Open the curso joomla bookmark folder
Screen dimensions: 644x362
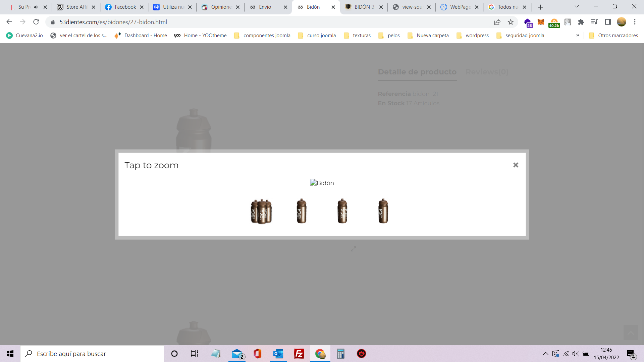[317, 36]
